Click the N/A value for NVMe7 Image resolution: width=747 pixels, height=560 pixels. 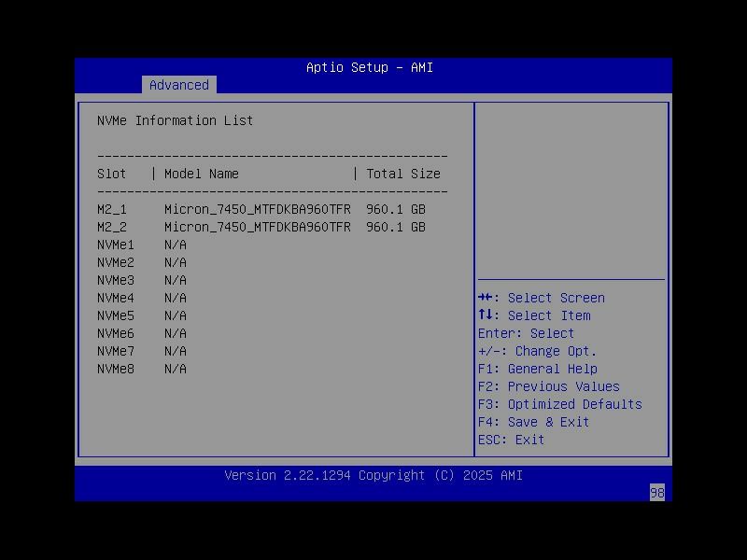coord(176,351)
